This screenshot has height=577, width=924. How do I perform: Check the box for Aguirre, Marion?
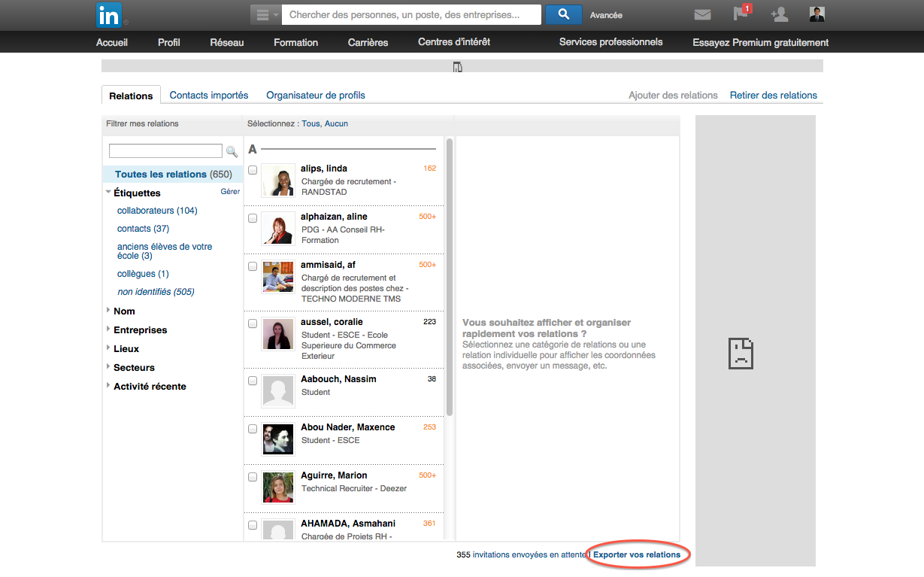click(253, 477)
